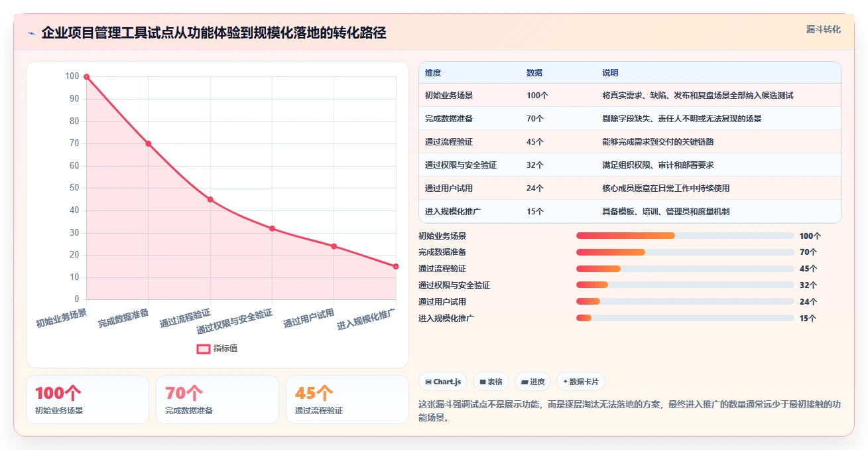The height and width of the screenshot is (450, 868).
Task: Click the 说明 table column header
Action: coord(610,72)
